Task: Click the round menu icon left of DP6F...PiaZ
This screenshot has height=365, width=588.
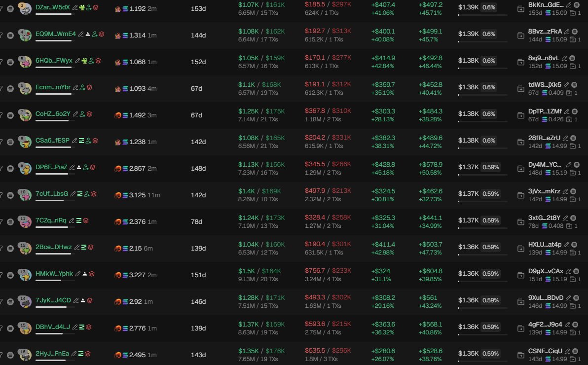Action: tap(10, 168)
